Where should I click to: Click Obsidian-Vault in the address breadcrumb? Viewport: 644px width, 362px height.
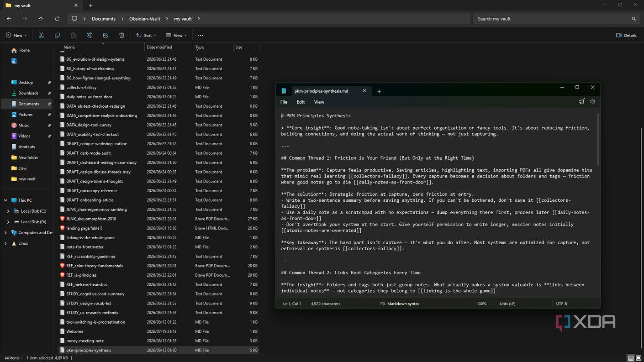point(145,19)
